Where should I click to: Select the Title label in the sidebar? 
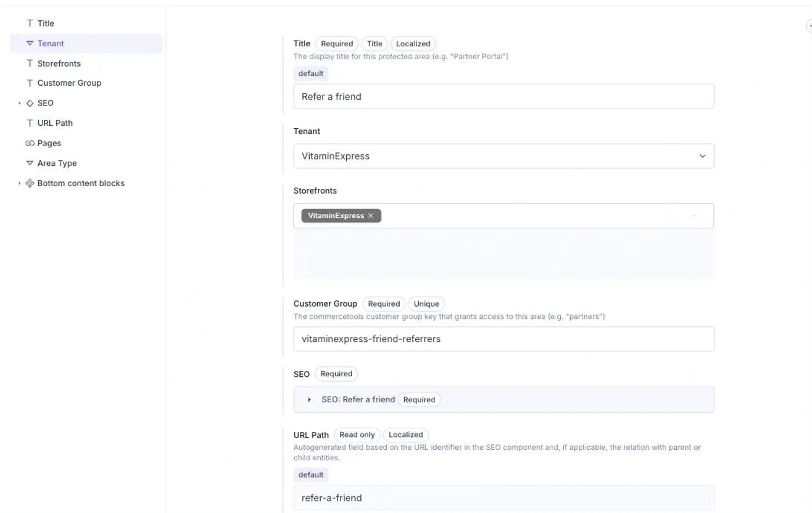[46, 23]
